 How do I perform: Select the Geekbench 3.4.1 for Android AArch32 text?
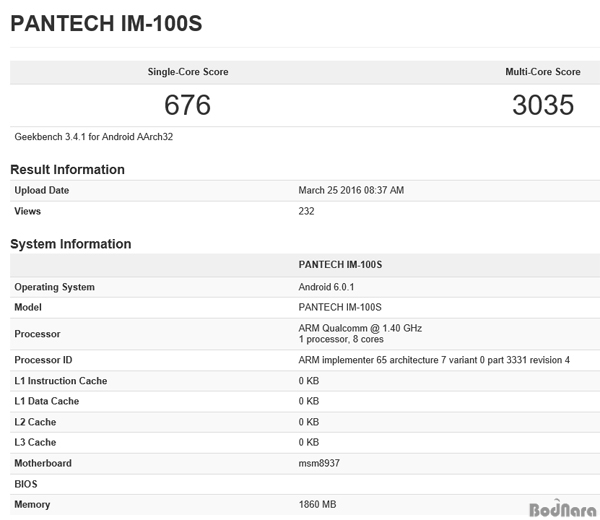point(94,137)
